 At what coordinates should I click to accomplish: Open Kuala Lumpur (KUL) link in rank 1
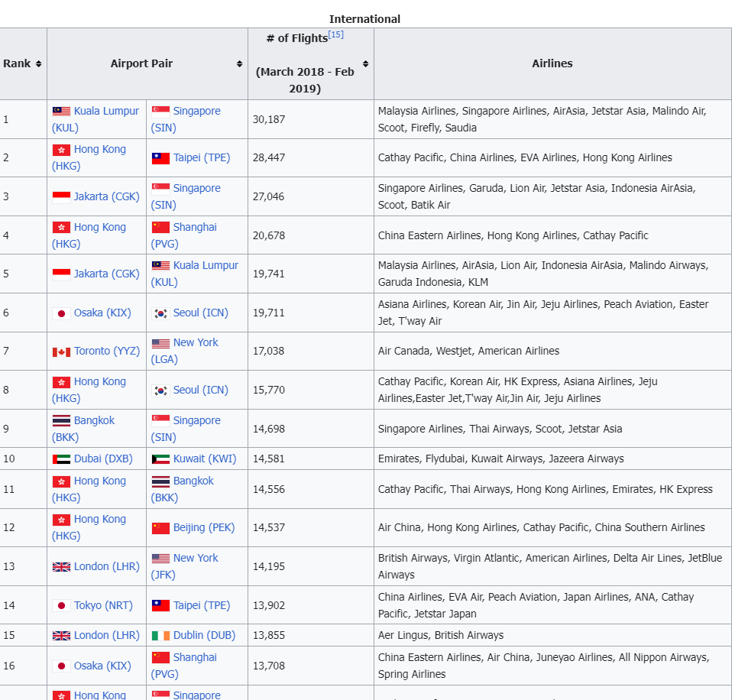pos(96,119)
